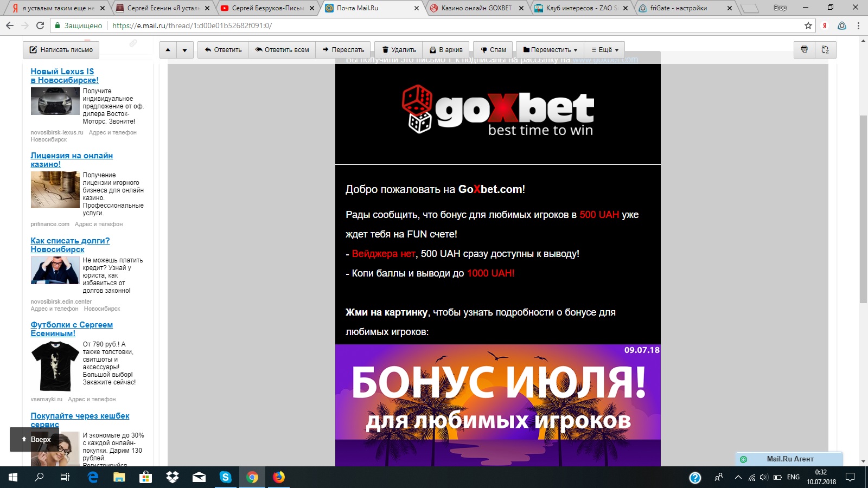This screenshot has width=868, height=488.
Task: Go to next message with down arrow
Action: [184, 49]
